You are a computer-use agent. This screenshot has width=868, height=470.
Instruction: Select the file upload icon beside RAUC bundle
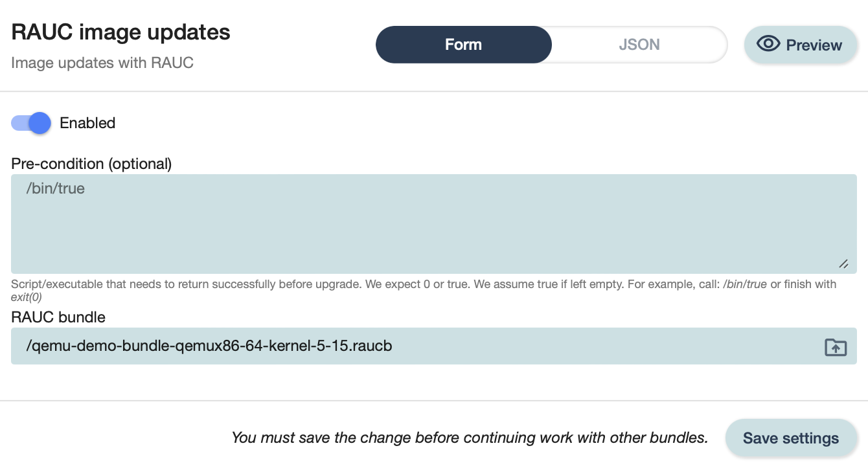pos(835,347)
